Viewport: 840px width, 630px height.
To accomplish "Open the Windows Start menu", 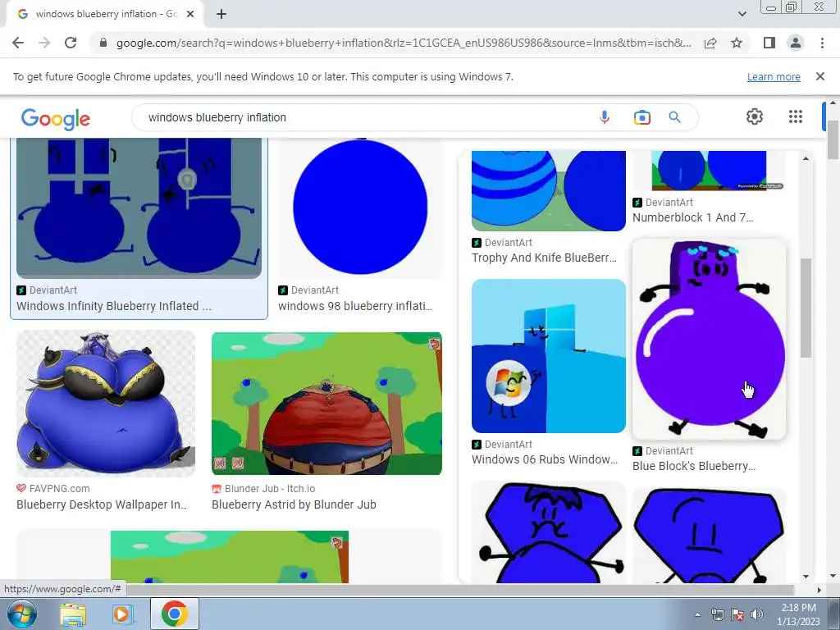I will coord(22,614).
